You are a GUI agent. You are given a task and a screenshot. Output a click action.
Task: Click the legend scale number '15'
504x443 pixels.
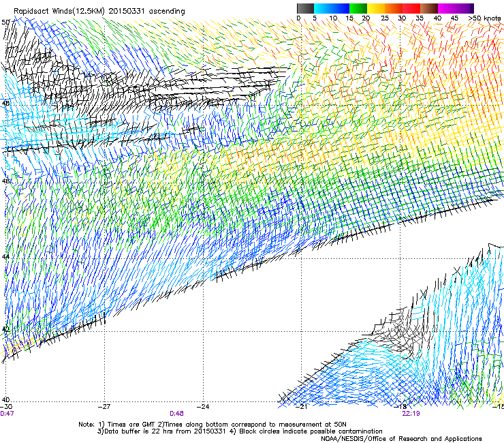[349, 18]
